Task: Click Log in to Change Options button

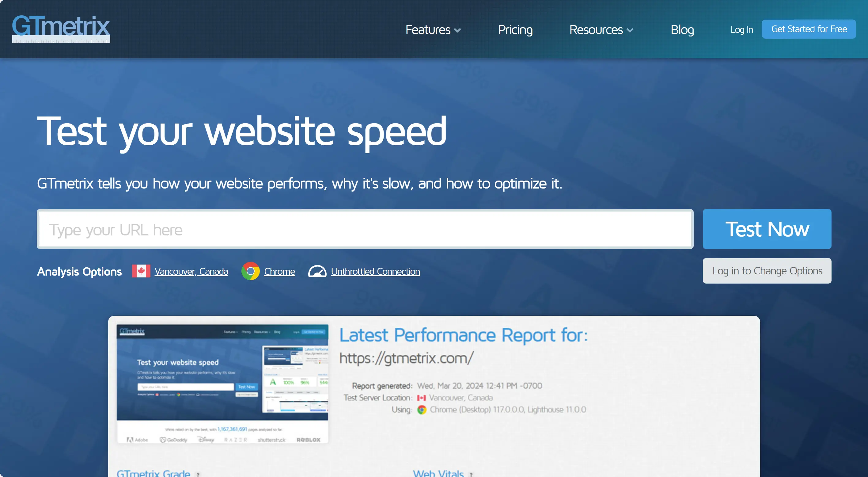Action: 767,271
